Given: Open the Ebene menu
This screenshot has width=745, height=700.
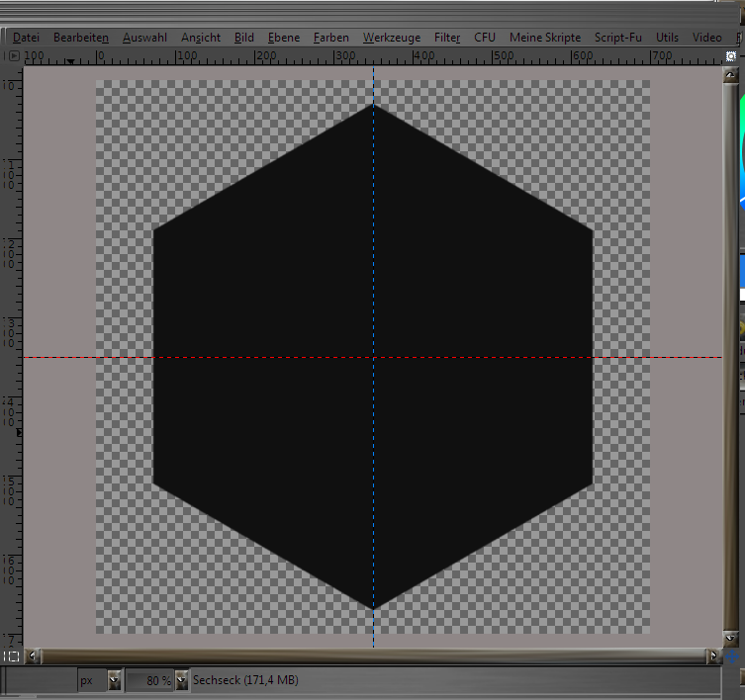Looking at the screenshot, I should [283, 38].
